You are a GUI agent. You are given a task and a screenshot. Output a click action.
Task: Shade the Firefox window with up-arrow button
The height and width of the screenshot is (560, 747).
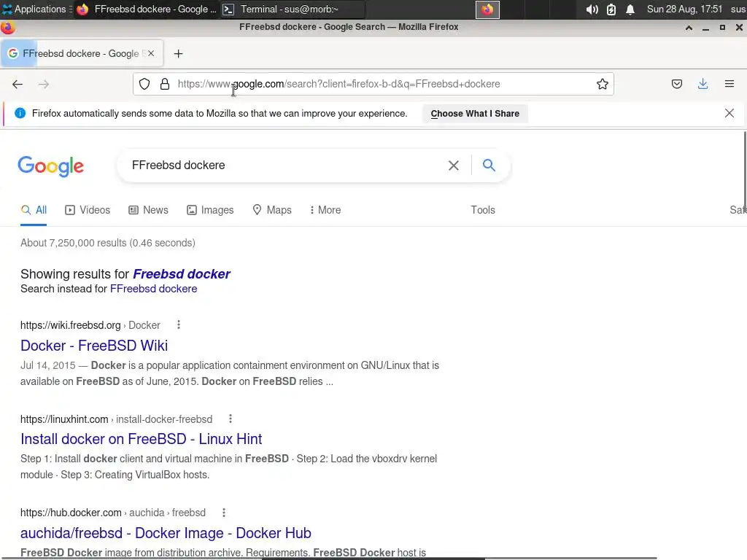(x=689, y=28)
